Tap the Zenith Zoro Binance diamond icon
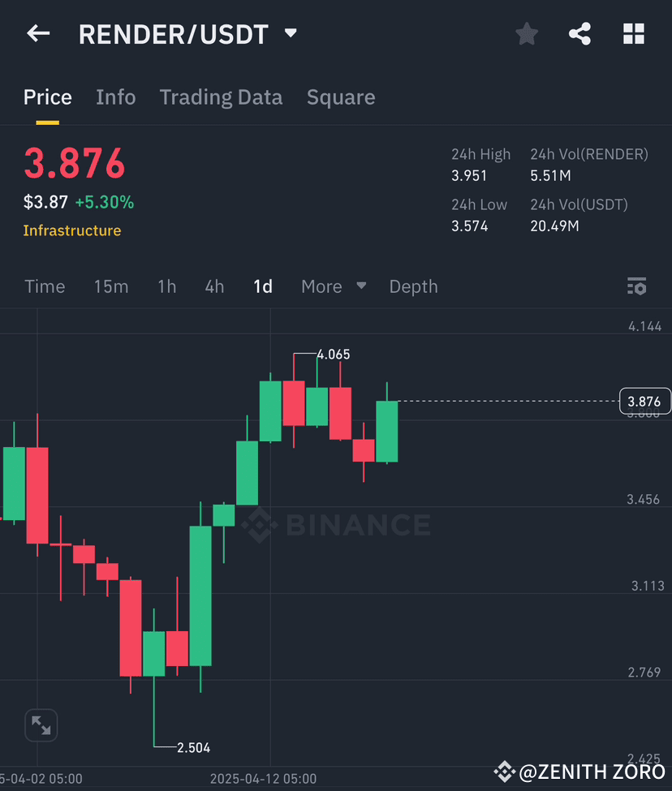Screen dimensions: 672x791 tap(506, 772)
